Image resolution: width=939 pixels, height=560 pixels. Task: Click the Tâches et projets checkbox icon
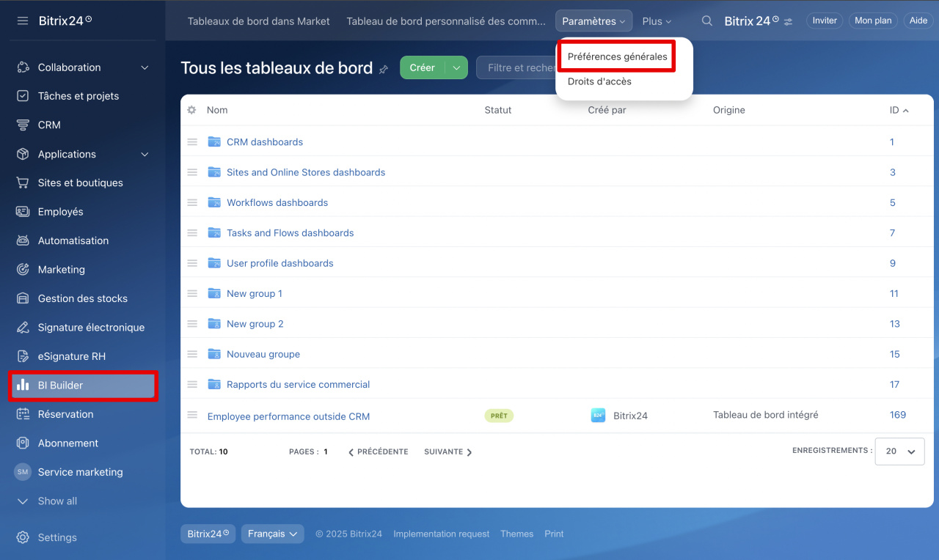(23, 96)
